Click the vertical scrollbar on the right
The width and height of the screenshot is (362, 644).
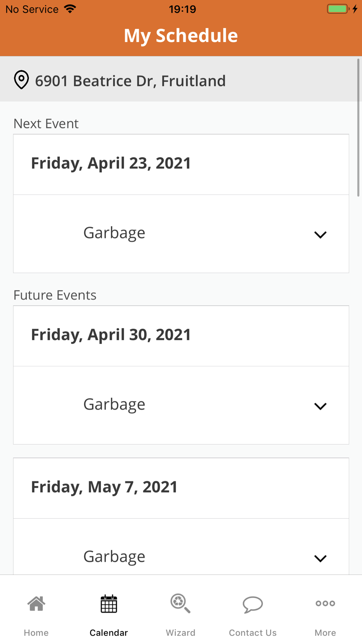(358, 127)
